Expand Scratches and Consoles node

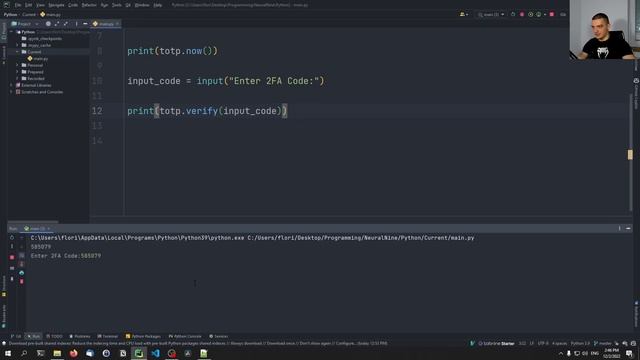pyautogui.click(x=11, y=92)
